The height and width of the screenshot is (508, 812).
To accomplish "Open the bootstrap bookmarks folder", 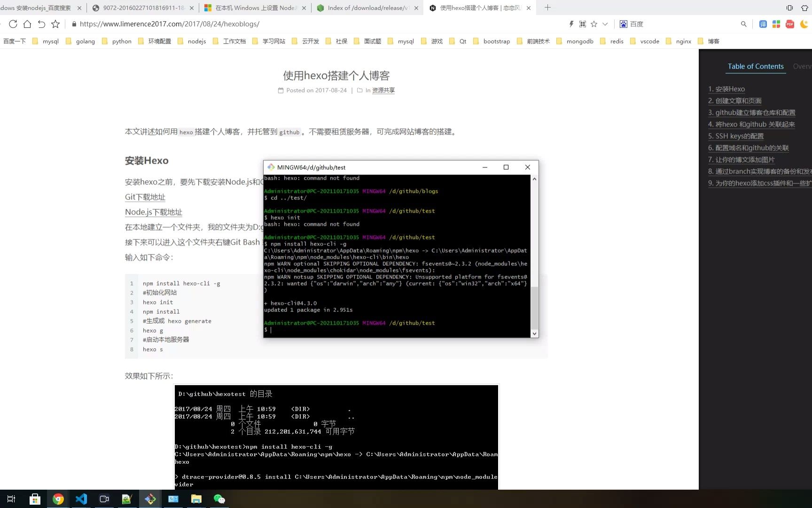I will (492, 41).
